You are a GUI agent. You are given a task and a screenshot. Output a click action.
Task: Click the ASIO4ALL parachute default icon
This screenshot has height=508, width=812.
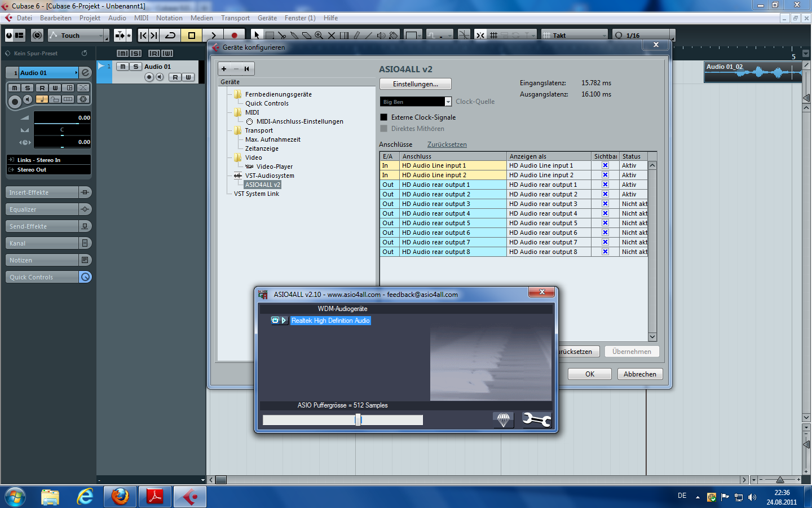(503, 419)
